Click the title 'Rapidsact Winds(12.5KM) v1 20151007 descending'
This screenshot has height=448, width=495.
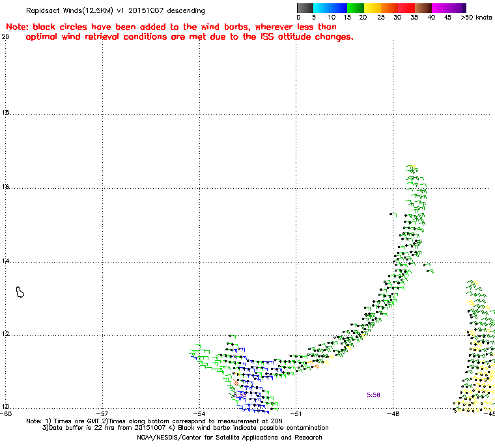click(115, 10)
